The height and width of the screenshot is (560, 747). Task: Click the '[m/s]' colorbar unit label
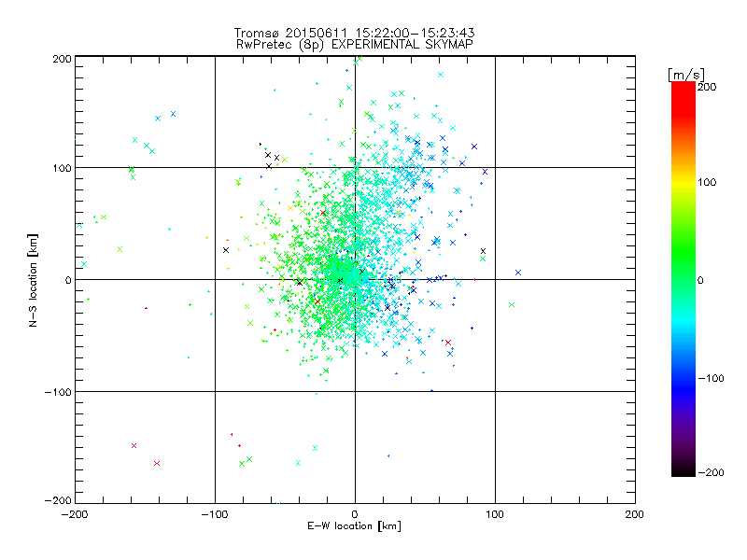[x=686, y=75]
